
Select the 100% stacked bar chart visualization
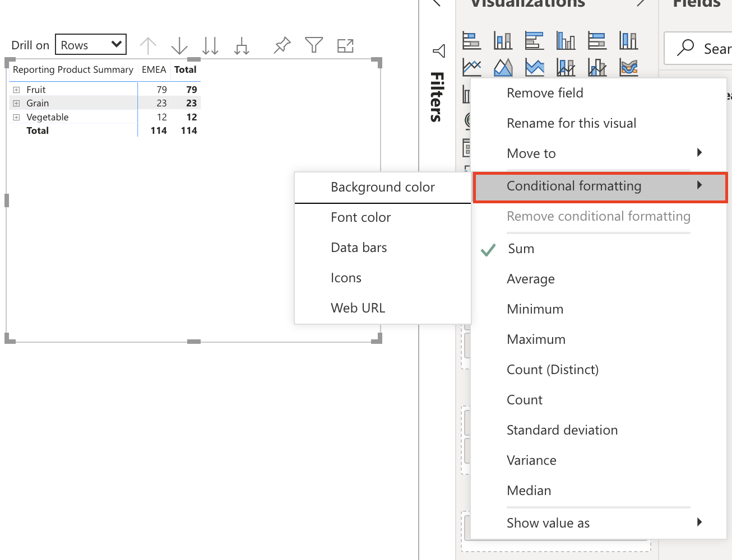pyautogui.click(x=597, y=40)
